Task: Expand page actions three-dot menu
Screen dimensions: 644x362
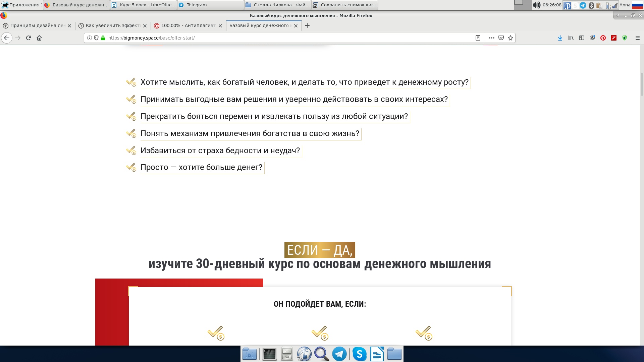Action: pos(492,38)
